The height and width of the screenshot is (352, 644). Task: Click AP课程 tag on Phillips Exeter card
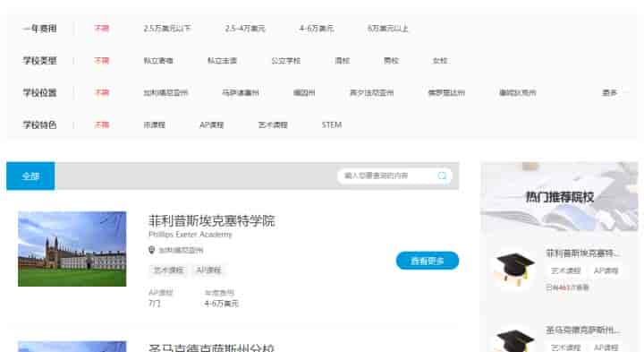coord(208,270)
